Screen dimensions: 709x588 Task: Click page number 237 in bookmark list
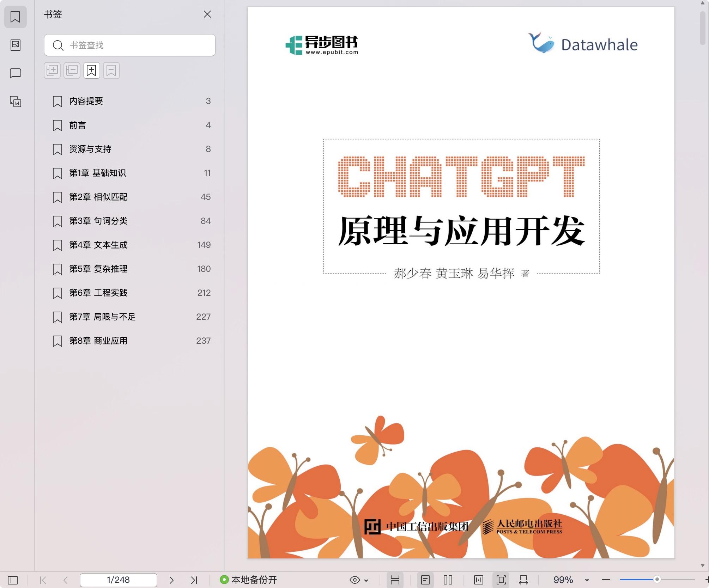[x=204, y=341]
